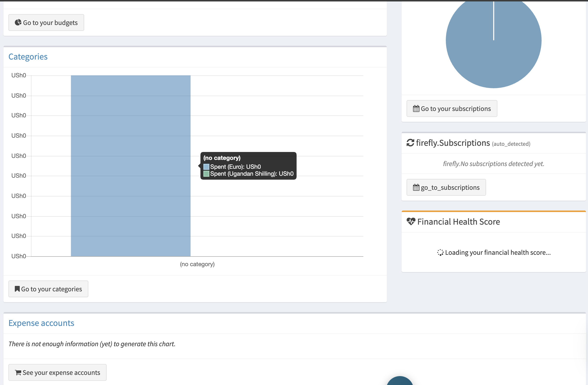Open See your expense accounts
Image resolution: width=588 pixels, height=385 pixels.
(x=57, y=372)
